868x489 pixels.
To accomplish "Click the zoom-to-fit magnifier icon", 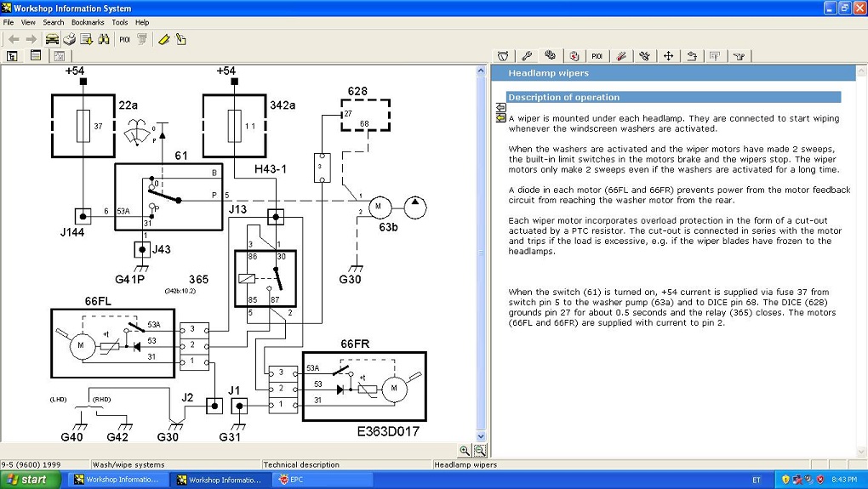I will (x=479, y=450).
